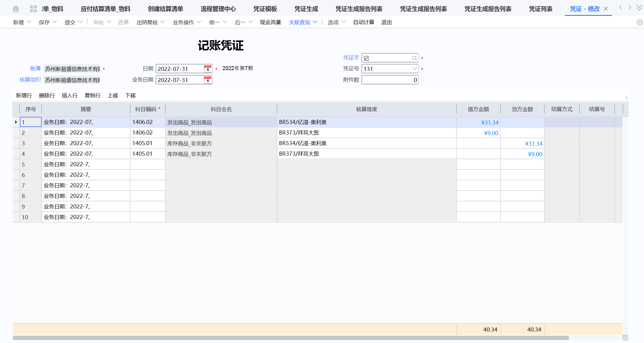Click the 日期 input showing 2022-07-31
Viewport: 644px width, 343px height.
[184, 69]
